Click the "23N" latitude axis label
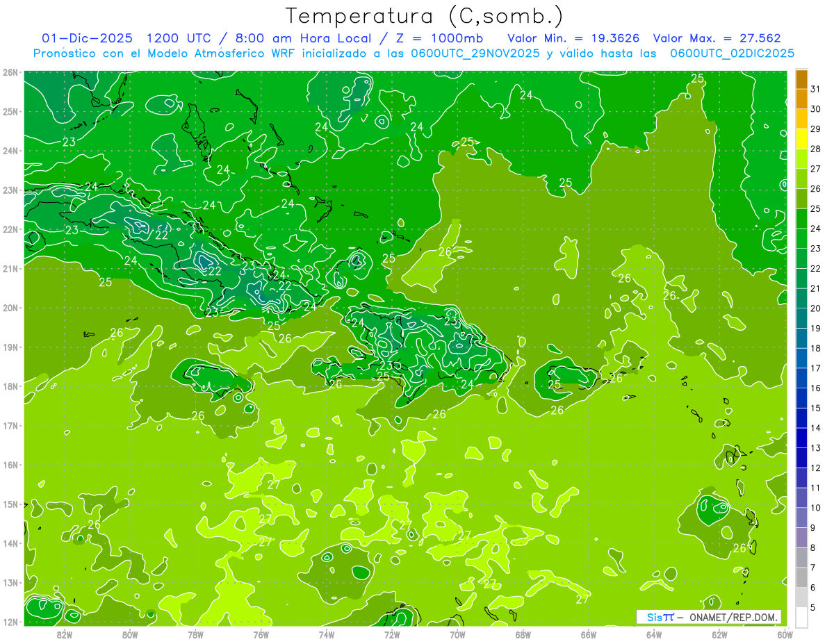Viewport: 834px width, 644px height. [10, 190]
